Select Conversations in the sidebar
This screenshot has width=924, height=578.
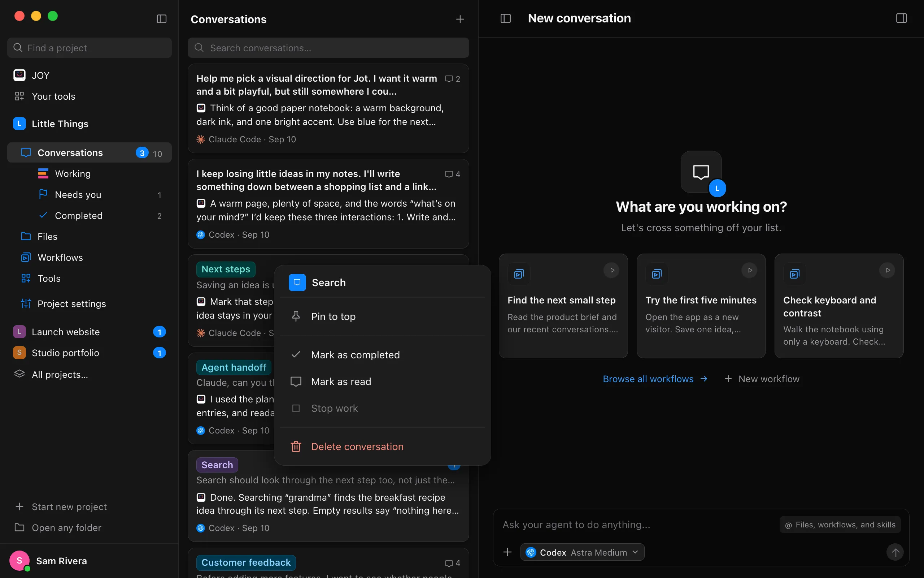click(90, 152)
